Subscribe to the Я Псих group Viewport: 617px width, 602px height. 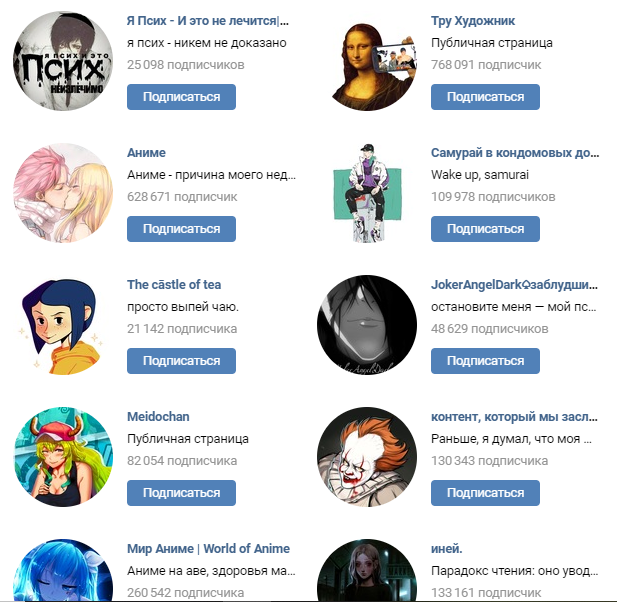181,97
